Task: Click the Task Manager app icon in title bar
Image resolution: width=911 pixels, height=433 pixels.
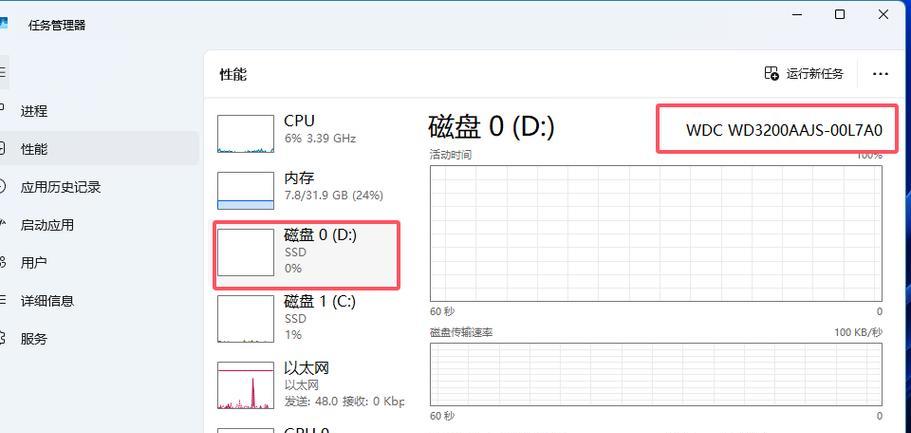Action: pos(3,24)
